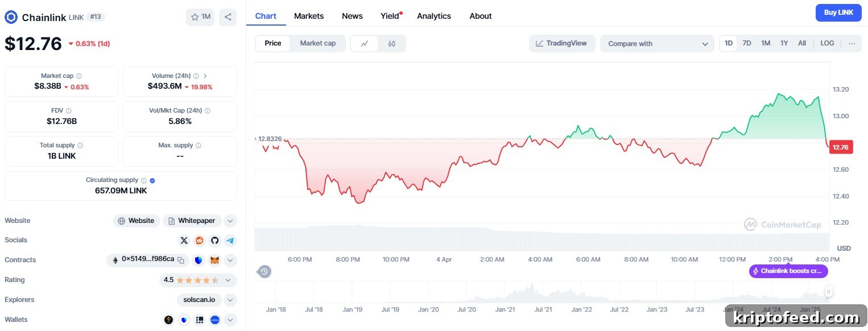Set chart range to 1M
Viewport: 868px width, 331px height.
(766, 43)
